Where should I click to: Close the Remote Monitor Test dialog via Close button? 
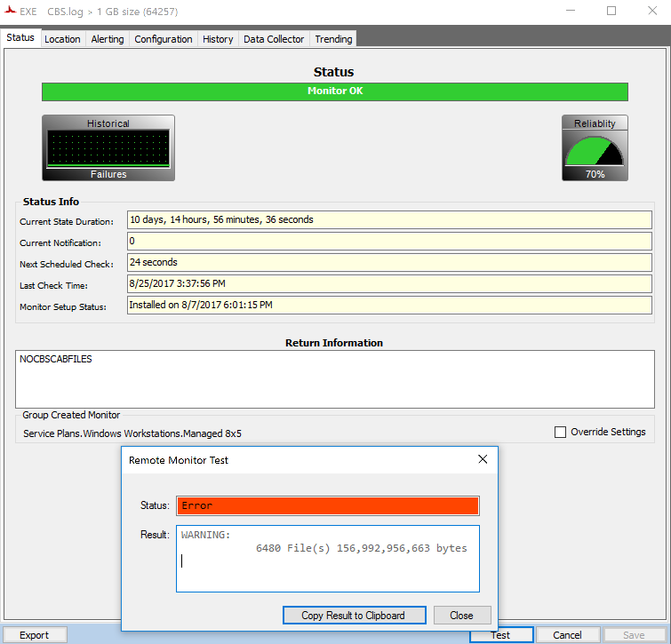tap(462, 616)
